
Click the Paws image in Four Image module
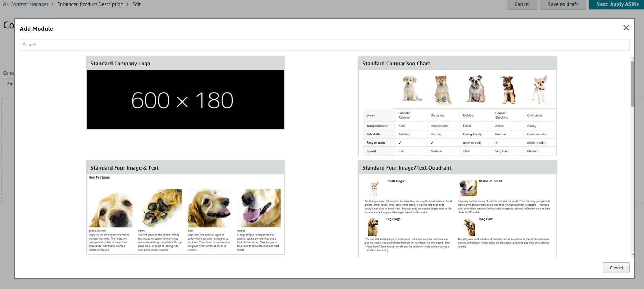click(x=160, y=208)
